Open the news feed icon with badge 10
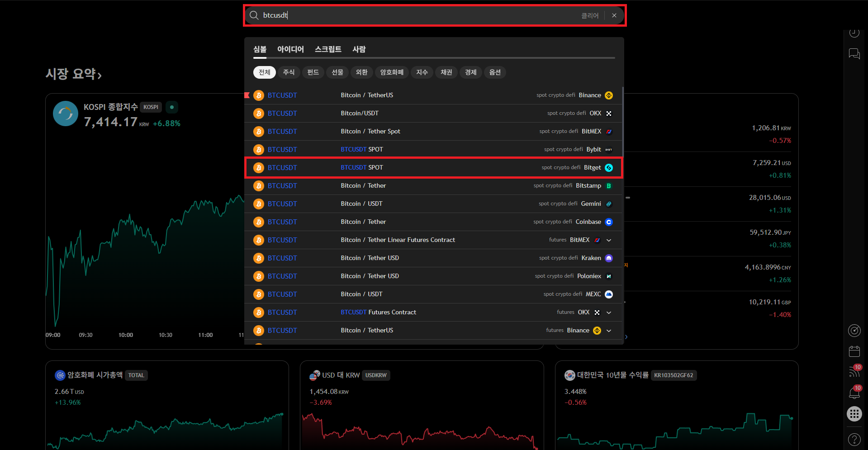This screenshot has height=450, width=868. pyautogui.click(x=854, y=372)
